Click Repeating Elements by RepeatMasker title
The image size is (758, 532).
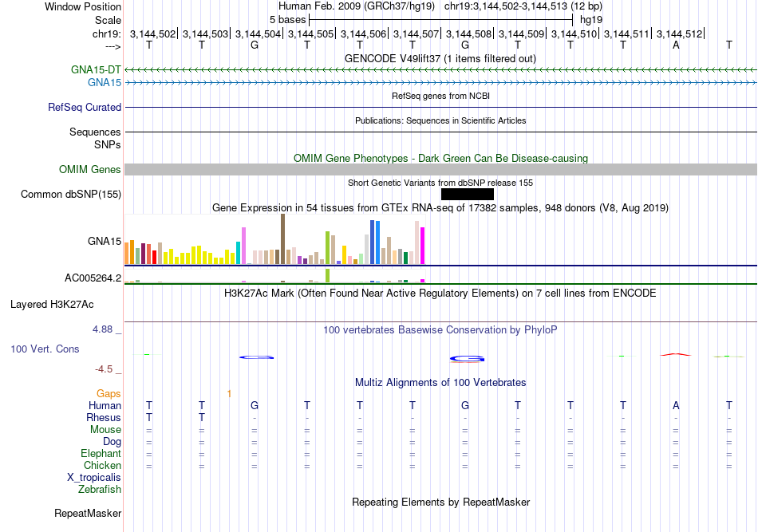[x=441, y=502]
